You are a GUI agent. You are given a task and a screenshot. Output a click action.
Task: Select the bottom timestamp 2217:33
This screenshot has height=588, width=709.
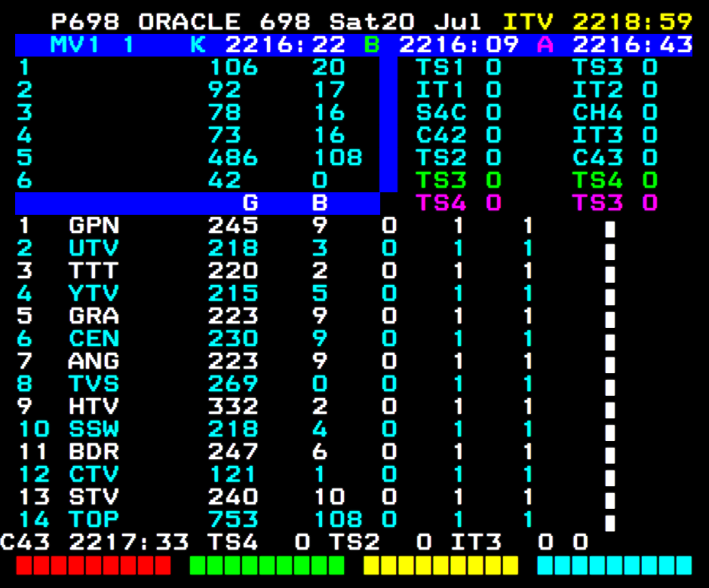tap(129, 541)
